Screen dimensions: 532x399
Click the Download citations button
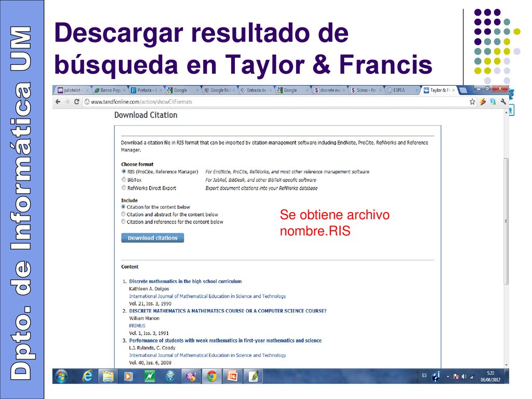[x=153, y=238]
